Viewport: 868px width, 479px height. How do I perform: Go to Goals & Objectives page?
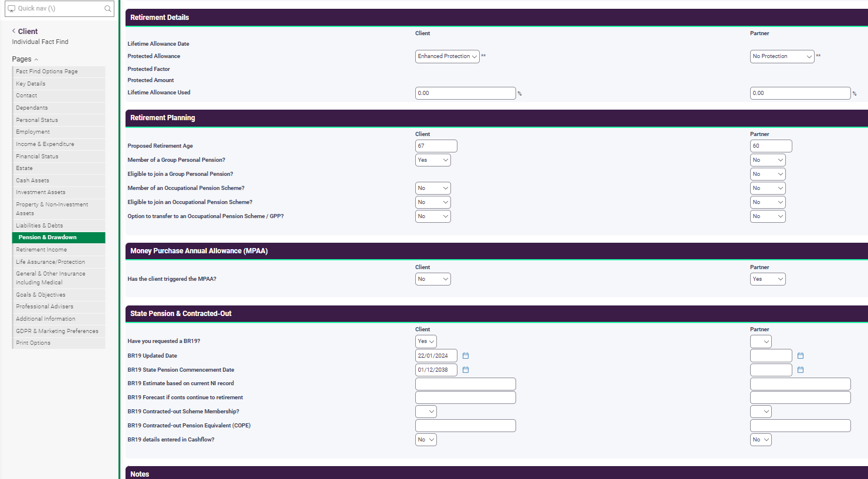pyautogui.click(x=59, y=294)
